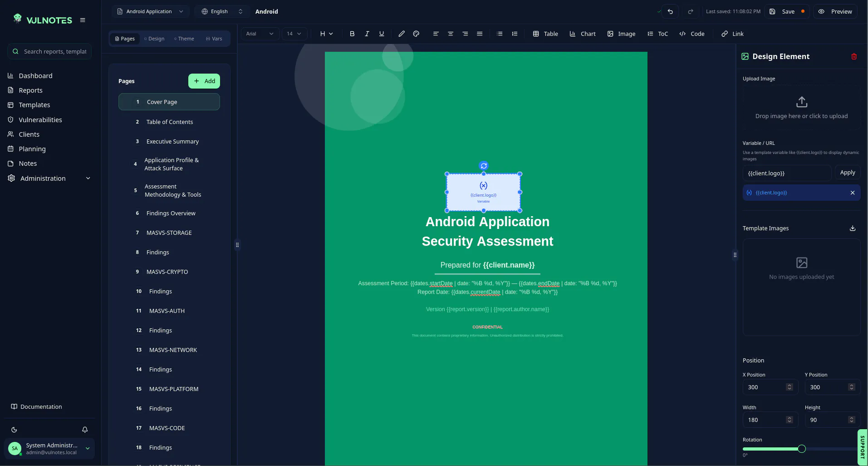
Task: Adjust the Rotation slider handle
Action: [x=802, y=449]
